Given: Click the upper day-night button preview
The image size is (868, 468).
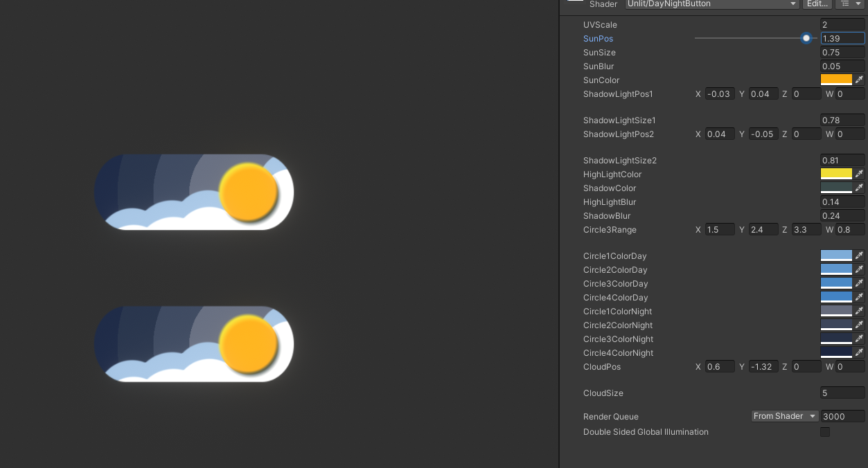Looking at the screenshot, I should pos(194,192).
